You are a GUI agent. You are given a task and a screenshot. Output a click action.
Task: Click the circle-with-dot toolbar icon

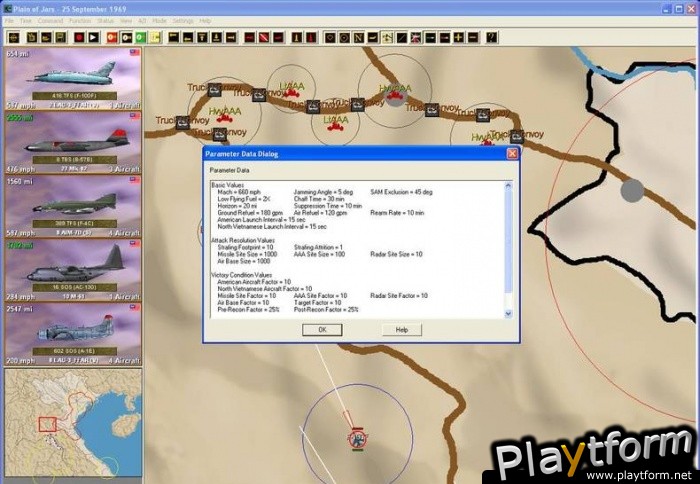pyautogui.click(x=344, y=38)
